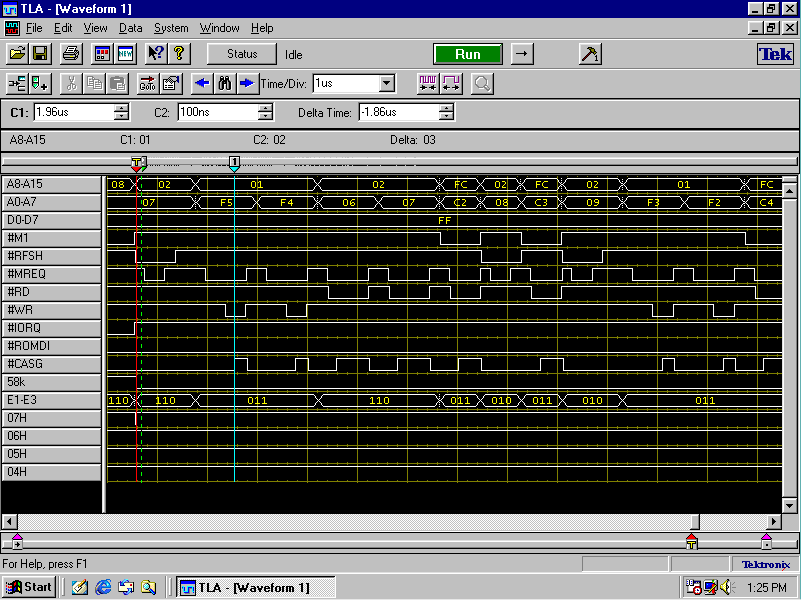Select the #CASG signal label
Image resolution: width=801 pixels, height=600 pixels.
52,364
